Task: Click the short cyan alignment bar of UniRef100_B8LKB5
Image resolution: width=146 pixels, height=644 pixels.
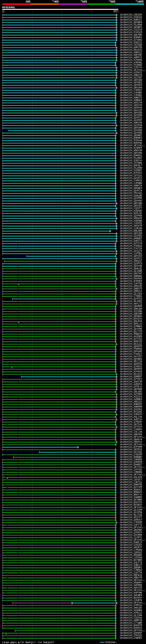Action: (x=56, y=231)
